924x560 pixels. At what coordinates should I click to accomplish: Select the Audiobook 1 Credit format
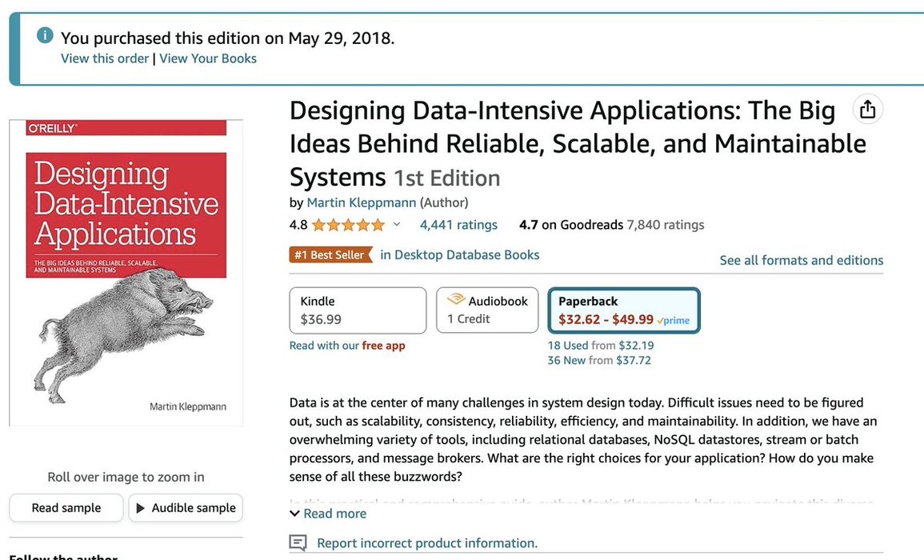[x=487, y=310]
